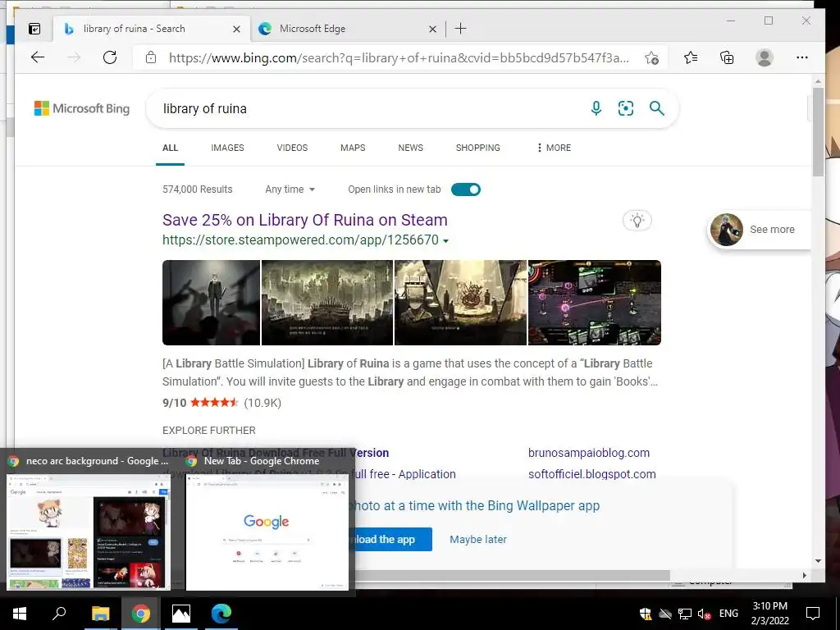This screenshot has height=630, width=840.
Task: Click the Bing search text field
Action: (x=370, y=108)
